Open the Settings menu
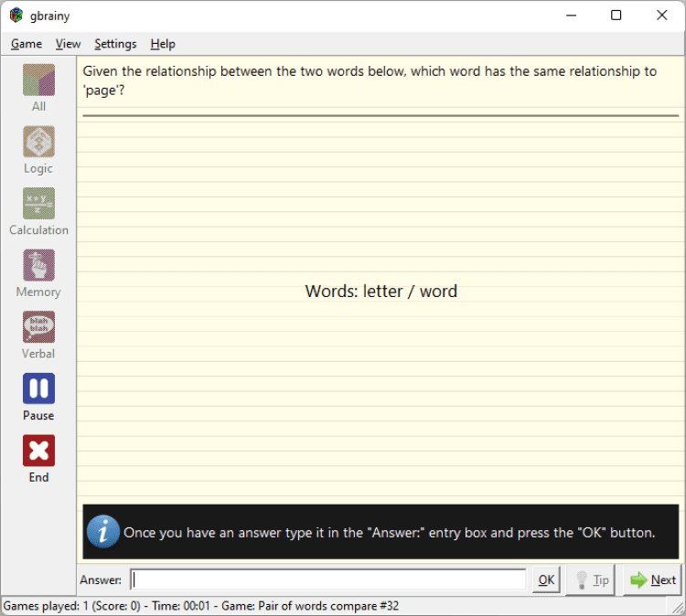 tap(115, 44)
